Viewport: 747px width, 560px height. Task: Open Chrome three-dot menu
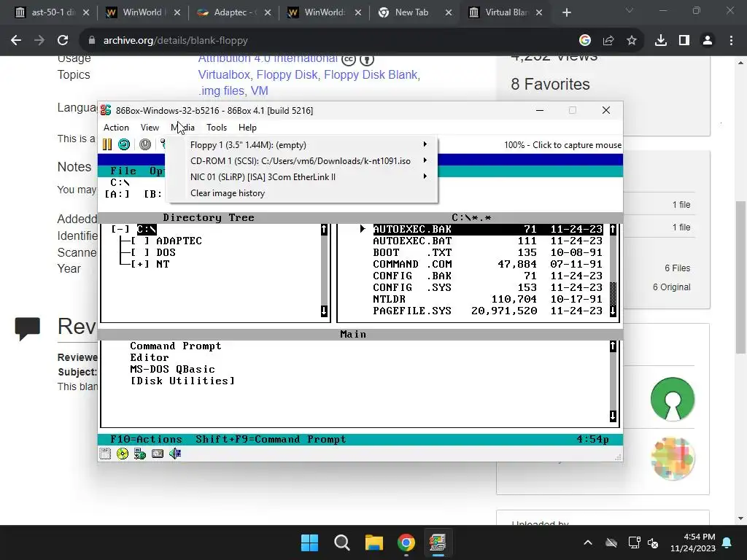click(731, 41)
